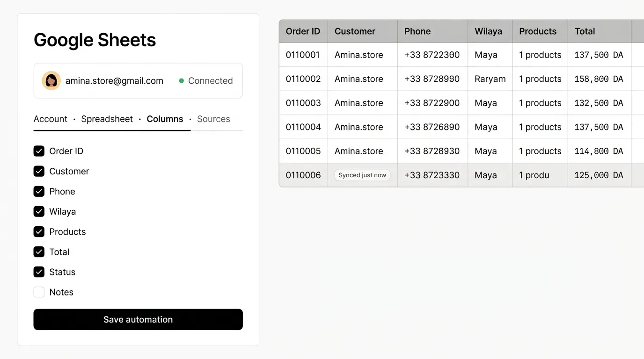Click the amina.store@gmail.com email text
Screen dimensions: 644x359
click(114, 81)
